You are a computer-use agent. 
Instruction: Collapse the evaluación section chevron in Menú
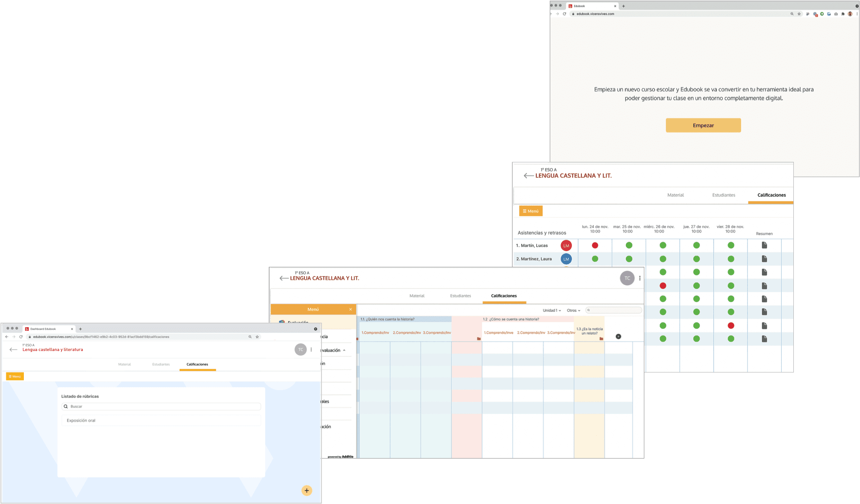click(344, 350)
